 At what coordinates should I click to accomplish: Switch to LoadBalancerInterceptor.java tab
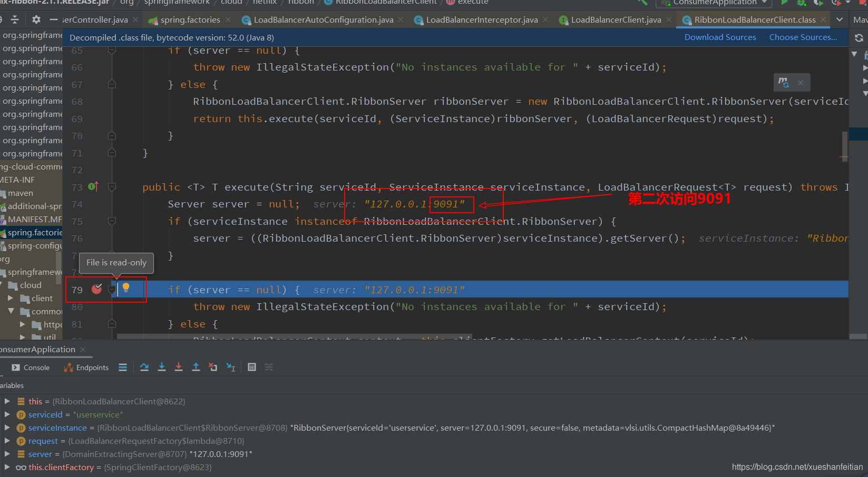(x=482, y=19)
